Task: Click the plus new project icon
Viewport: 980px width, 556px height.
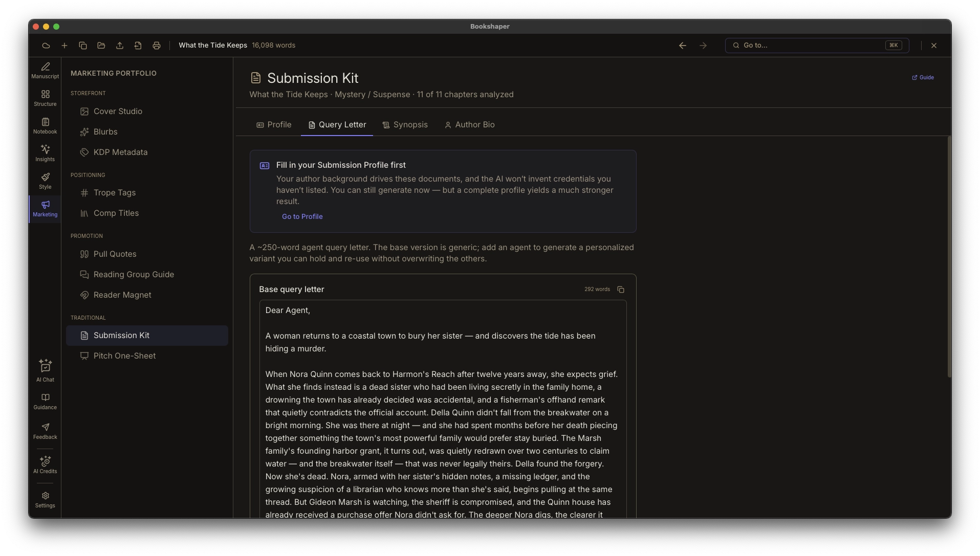Action: (64, 46)
